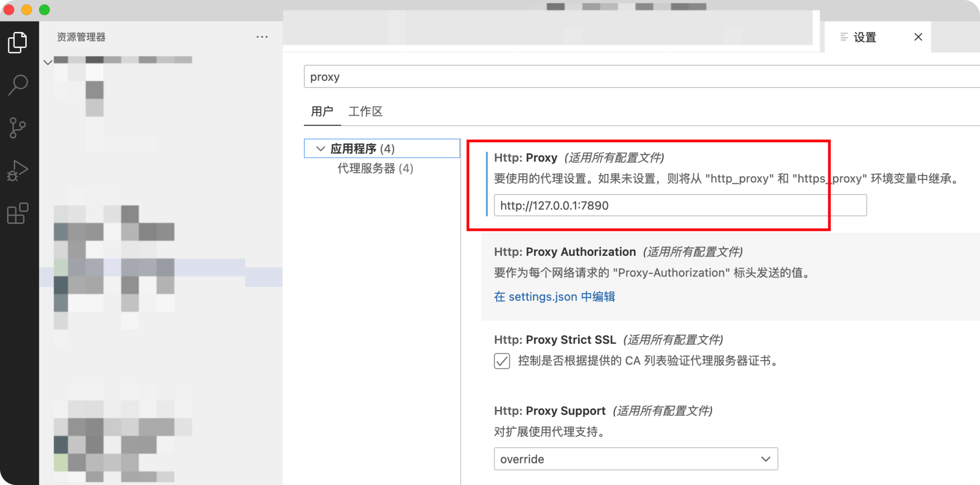Screen dimensions: 980x485
Task: Switch to the 工作区 settings tab
Action: click(366, 111)
